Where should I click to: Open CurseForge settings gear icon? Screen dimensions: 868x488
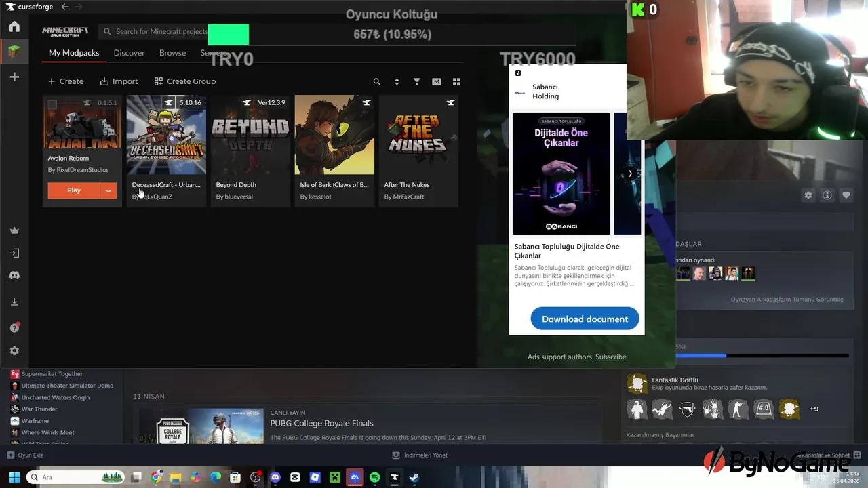click(14, 351)
